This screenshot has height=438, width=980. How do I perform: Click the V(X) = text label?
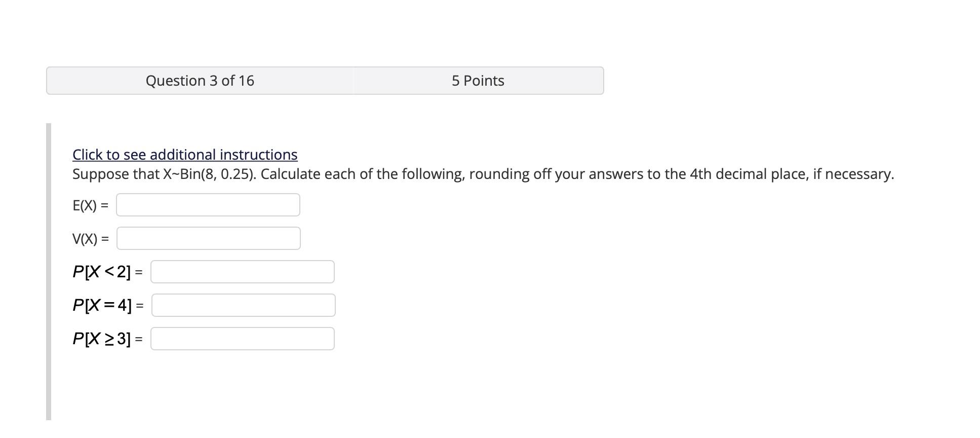[x=91, y=238]
